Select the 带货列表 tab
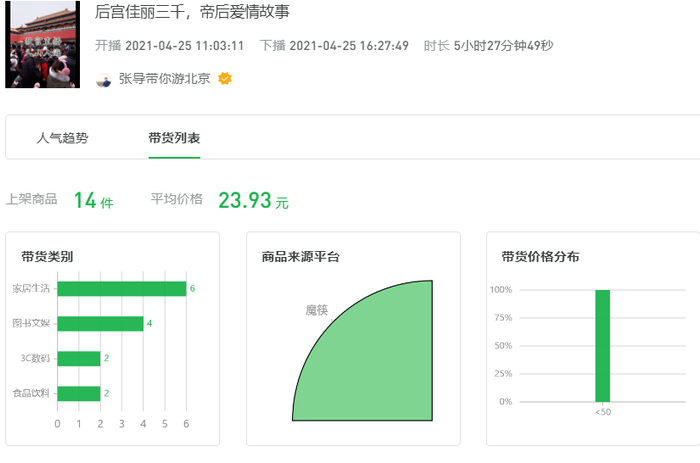The height and width of the screenshot is (463, 700). pyautogui.click(x=174, y=138)
